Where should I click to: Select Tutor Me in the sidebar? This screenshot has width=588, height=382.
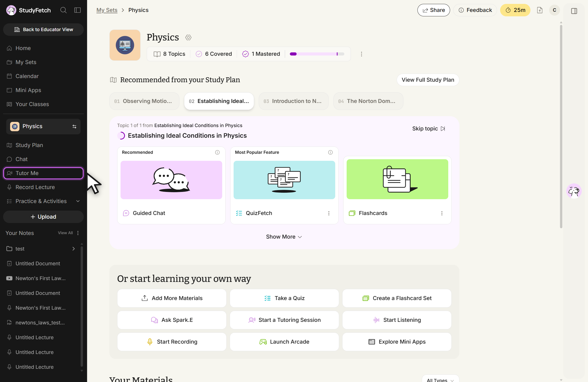[43, 173]
